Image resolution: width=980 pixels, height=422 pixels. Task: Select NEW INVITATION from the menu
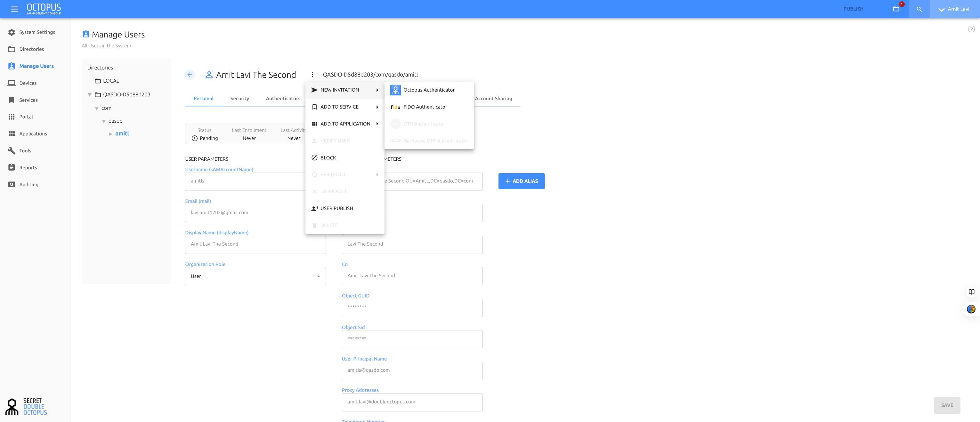[x=345, y=90]
